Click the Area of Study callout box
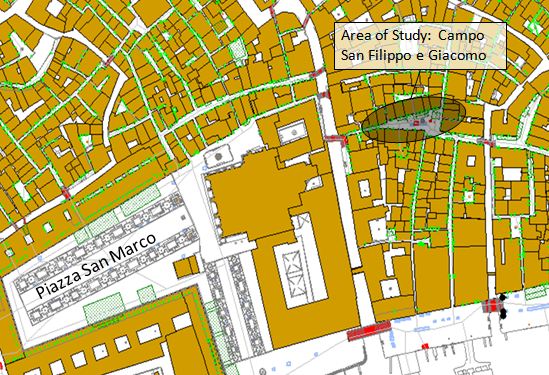549x375 pixels. pos(420,46)
